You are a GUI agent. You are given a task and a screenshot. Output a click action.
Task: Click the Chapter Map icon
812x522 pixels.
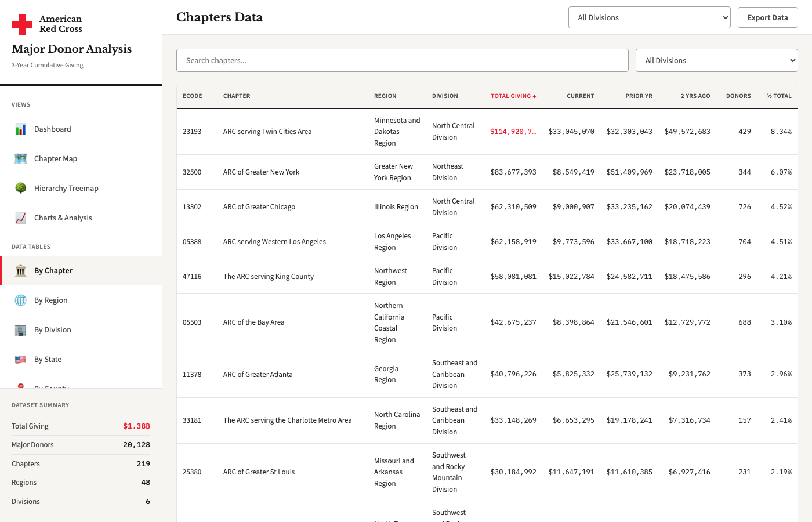tap(21, 159)
